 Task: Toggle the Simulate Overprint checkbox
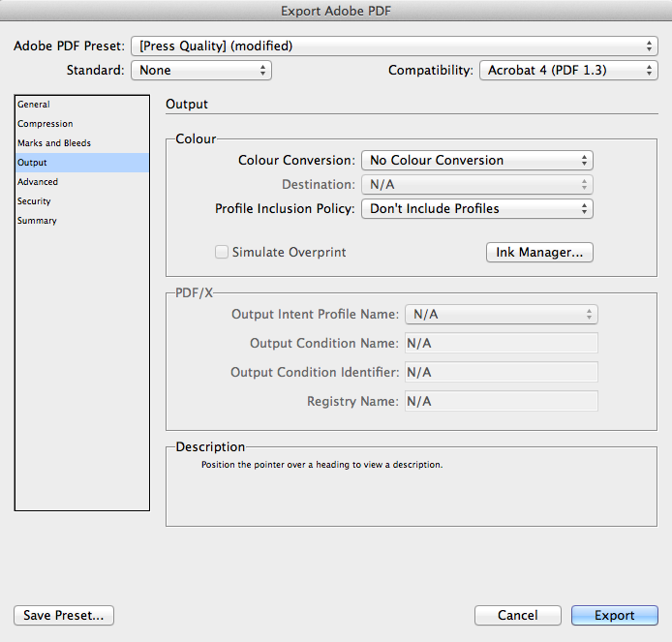(221, 252)
